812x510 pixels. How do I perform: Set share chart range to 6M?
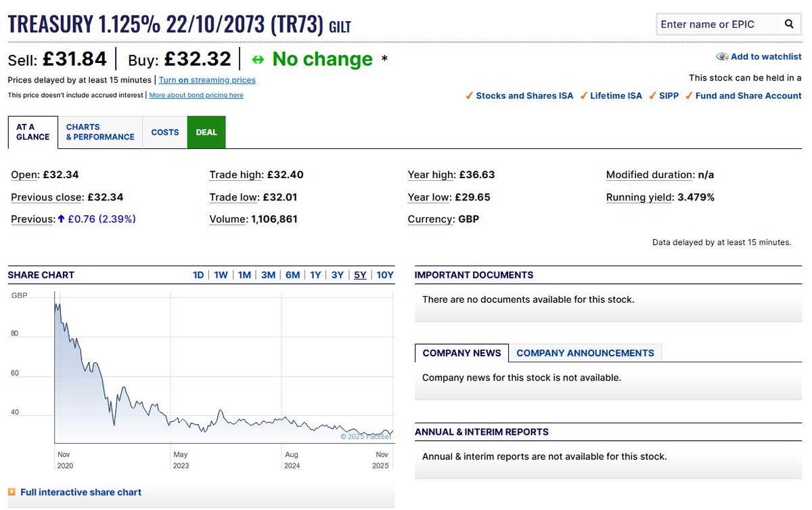[x=292, y=275]
